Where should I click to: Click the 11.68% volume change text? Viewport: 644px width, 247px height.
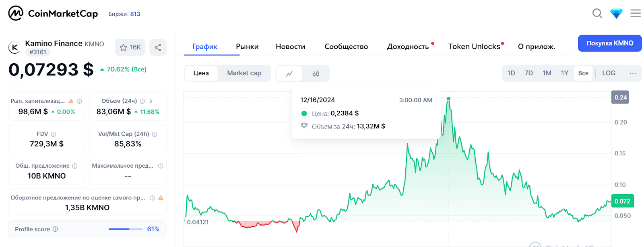pos(150,112)
